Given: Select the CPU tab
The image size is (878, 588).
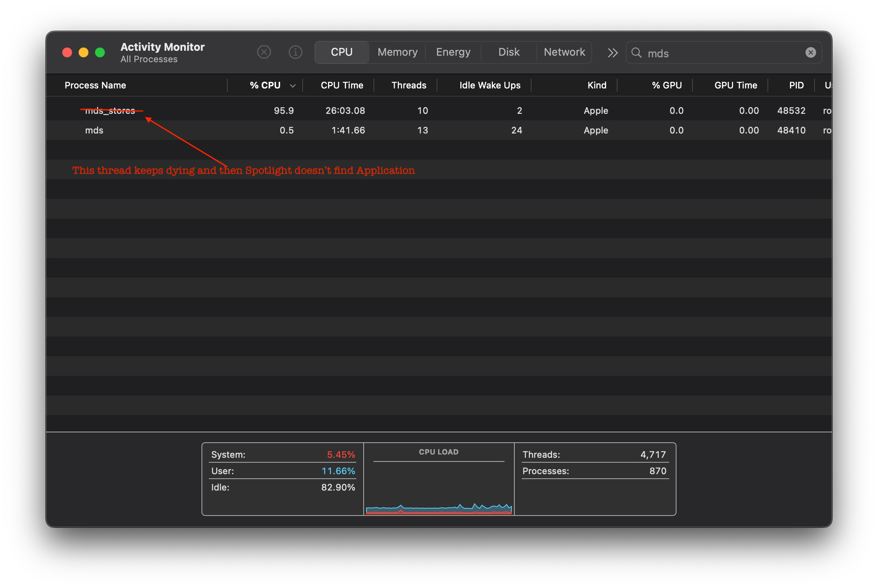Looking at the screenshot, I should click(342, 52).
